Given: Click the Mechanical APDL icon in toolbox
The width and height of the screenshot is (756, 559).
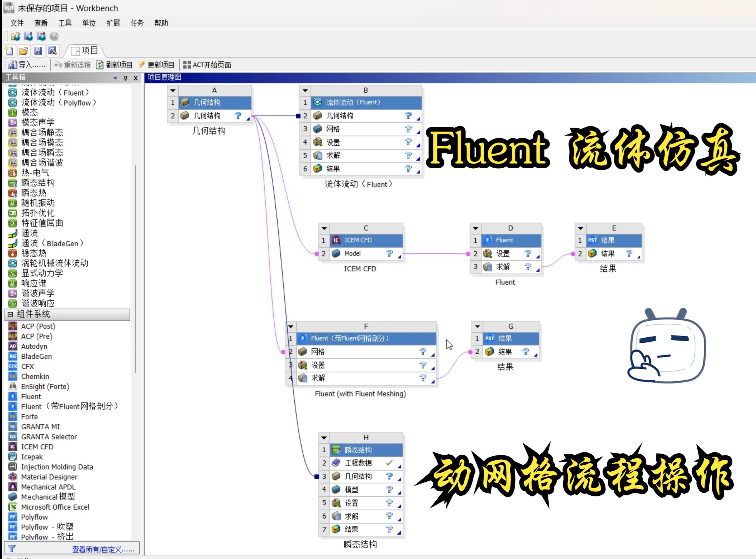Looking at the screenshot, I should point(13,487).
